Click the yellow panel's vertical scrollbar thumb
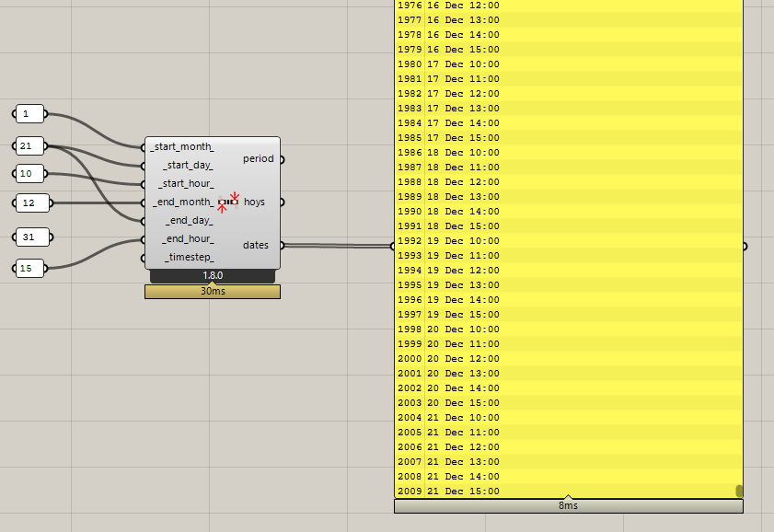The height and width of the screenshot is (532, 774). [739, 491]
